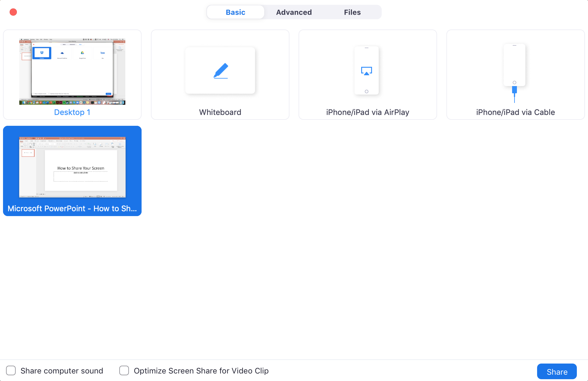Click the Microsoft PowerPoint - How to Sh... caption
588x381 pixels.
click(x=72, y=209)
